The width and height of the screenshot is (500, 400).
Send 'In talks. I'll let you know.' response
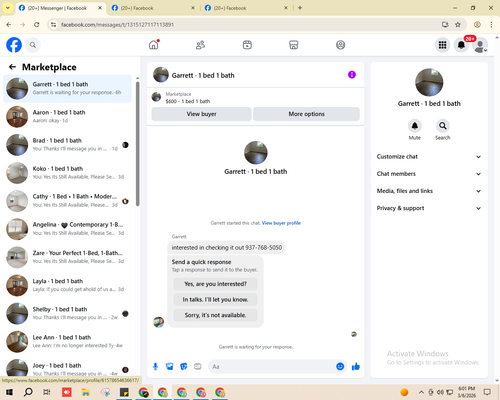point(215,300)
